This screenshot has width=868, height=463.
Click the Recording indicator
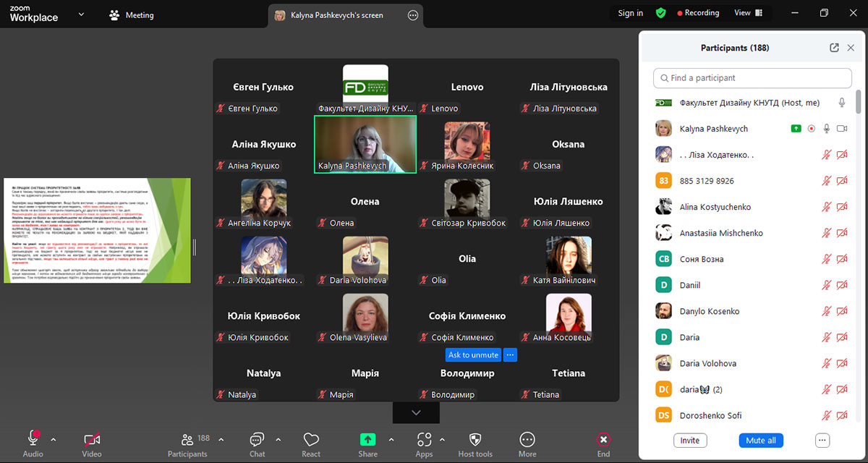pyautogui.click(x=698, y=13)
